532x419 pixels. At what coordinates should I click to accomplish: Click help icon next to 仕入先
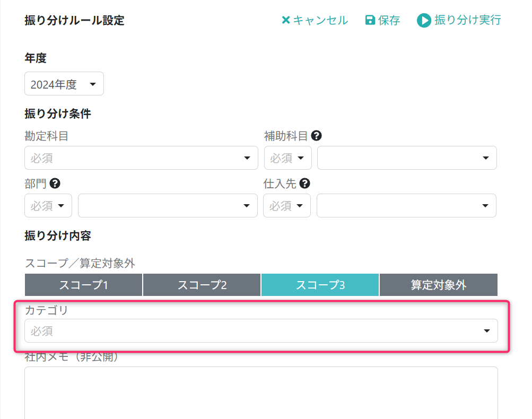304,184
